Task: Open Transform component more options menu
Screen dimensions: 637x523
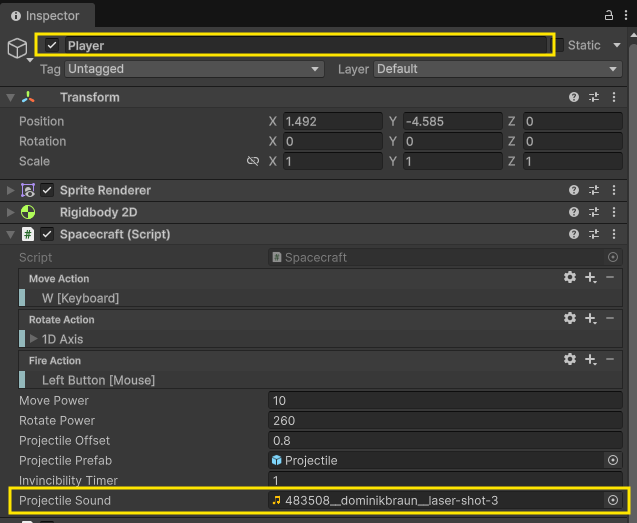Action: tap(614, 97)
